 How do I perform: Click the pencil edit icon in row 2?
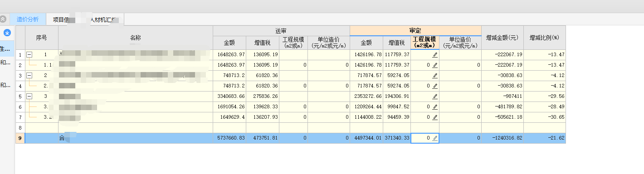(435, 65)
